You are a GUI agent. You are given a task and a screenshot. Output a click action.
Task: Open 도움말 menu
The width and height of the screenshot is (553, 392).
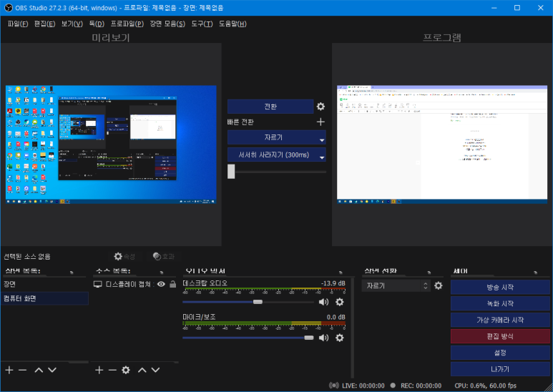click(x=233, y=24)
